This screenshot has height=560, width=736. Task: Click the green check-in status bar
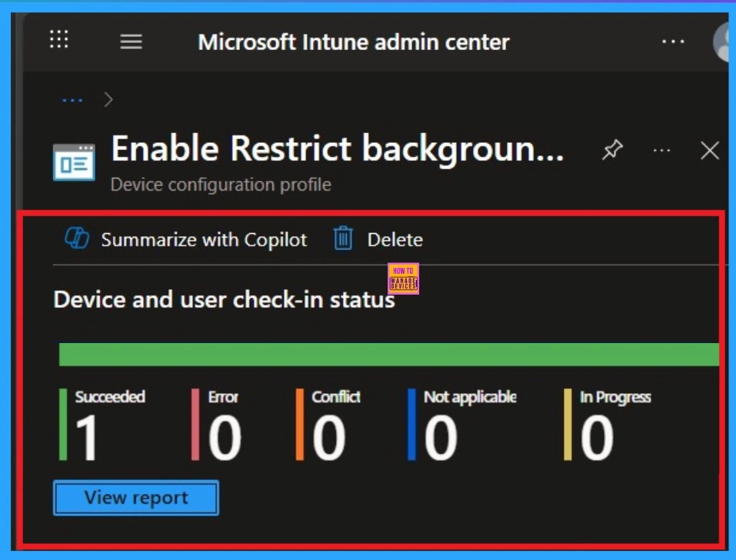[389, 355]
